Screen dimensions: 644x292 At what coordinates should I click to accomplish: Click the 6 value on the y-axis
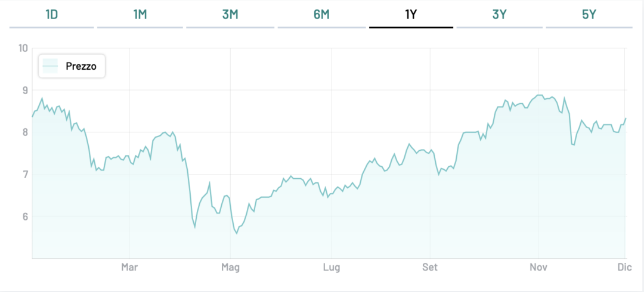point(26,217)
